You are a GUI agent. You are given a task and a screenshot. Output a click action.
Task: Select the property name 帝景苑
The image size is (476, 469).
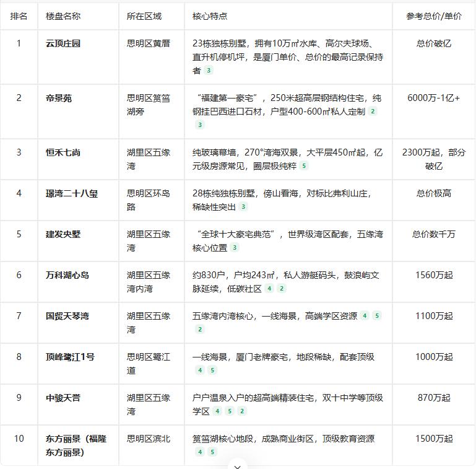pos(59,98)
